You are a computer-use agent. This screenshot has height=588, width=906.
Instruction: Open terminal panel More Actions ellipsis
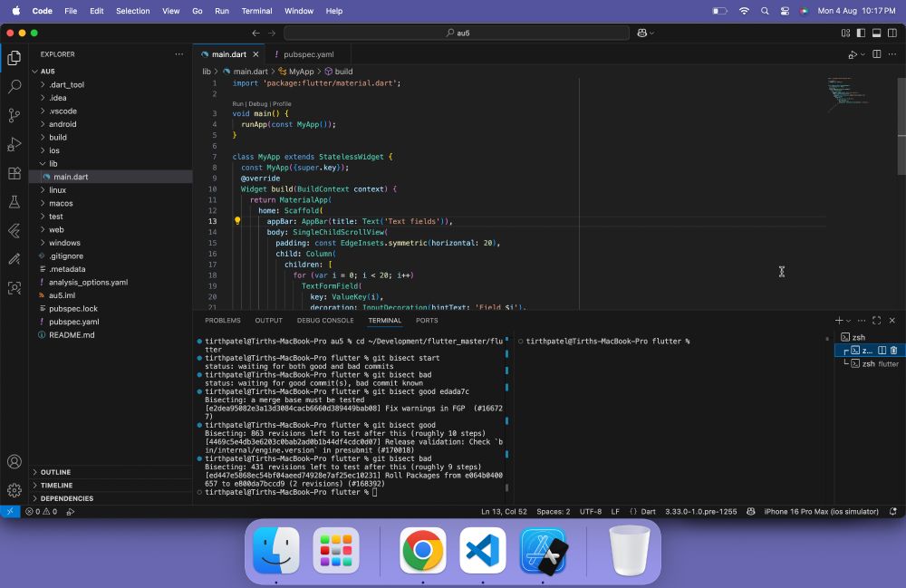click(x=862, y=321)
